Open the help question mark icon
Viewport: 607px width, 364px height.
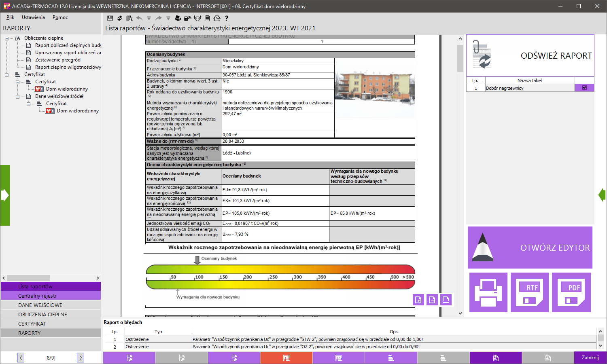coord(227,18)
